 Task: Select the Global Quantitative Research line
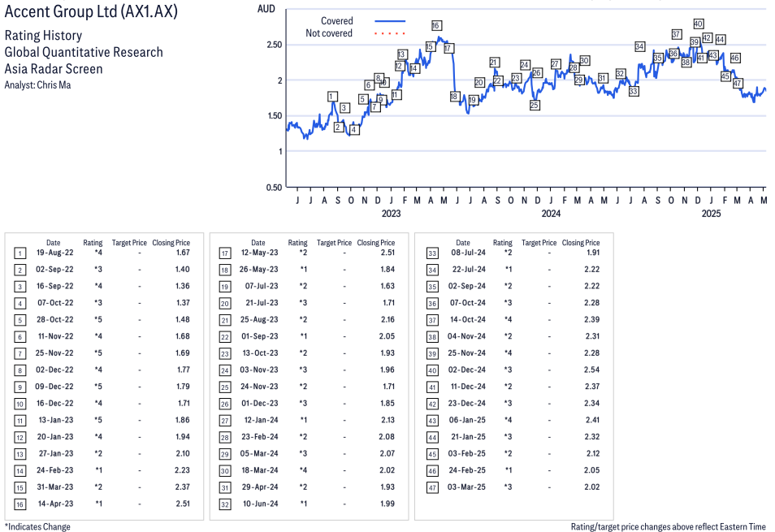coord(84,52)
